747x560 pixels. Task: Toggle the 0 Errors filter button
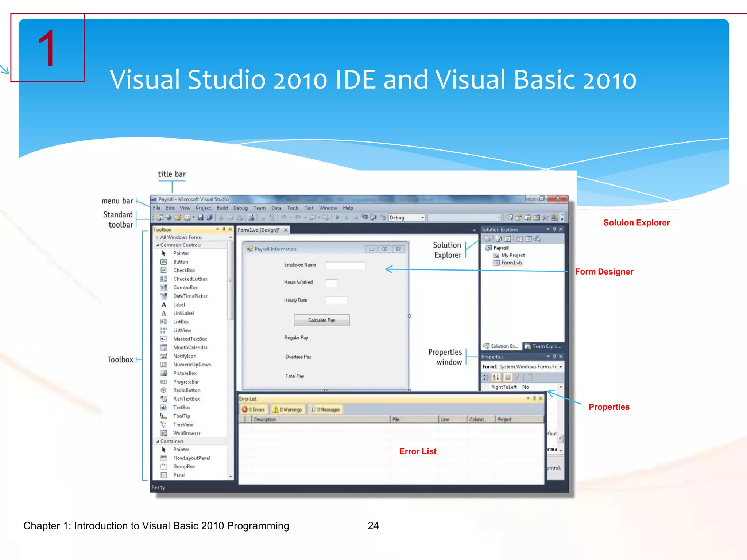(x=253, y=409)
